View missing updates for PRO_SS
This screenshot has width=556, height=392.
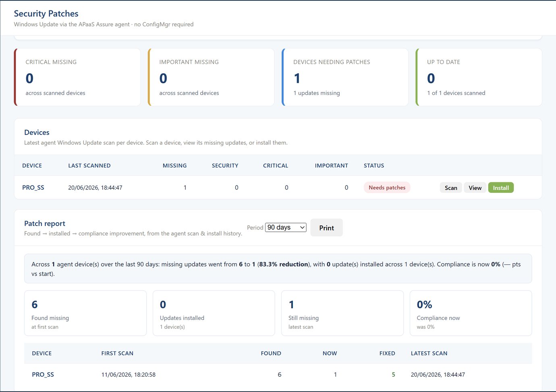[x=475, y=188]
